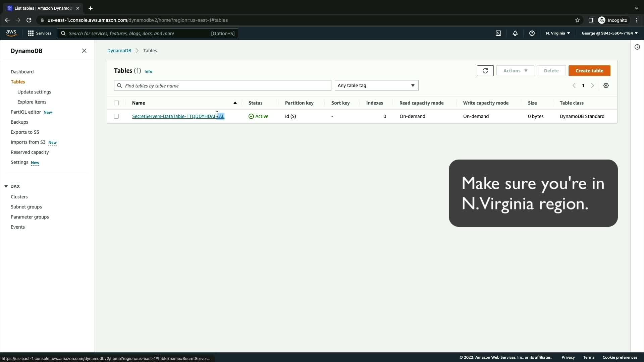Open the Services grid menu
The height and width of the screenshot is (362, 644).
tap(40, 33)
